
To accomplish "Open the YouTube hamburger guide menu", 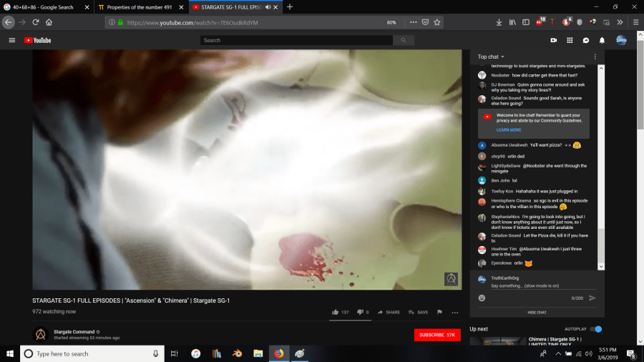I will 11,40.
